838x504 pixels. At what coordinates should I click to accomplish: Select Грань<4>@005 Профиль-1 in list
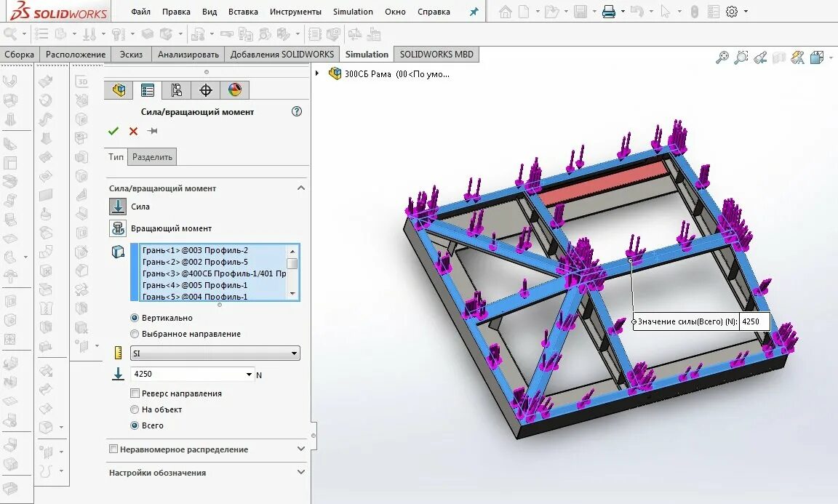[213, 285]
